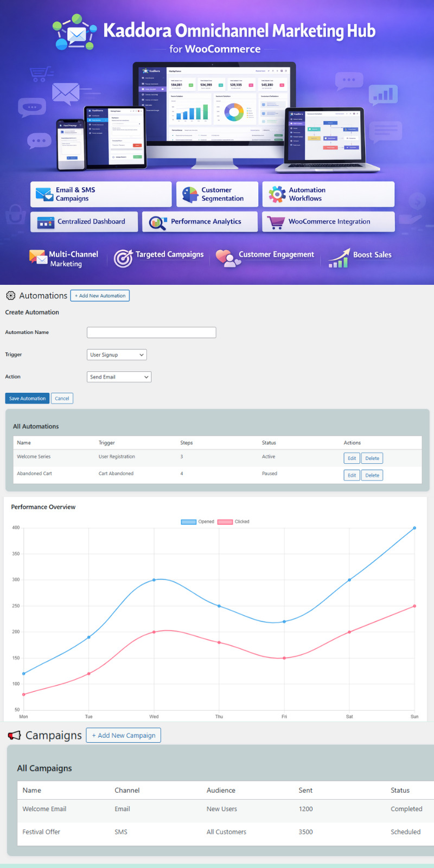This screenshot has height=868, width=434.
Task: Click the Steps column header
Action: (187, 443)
